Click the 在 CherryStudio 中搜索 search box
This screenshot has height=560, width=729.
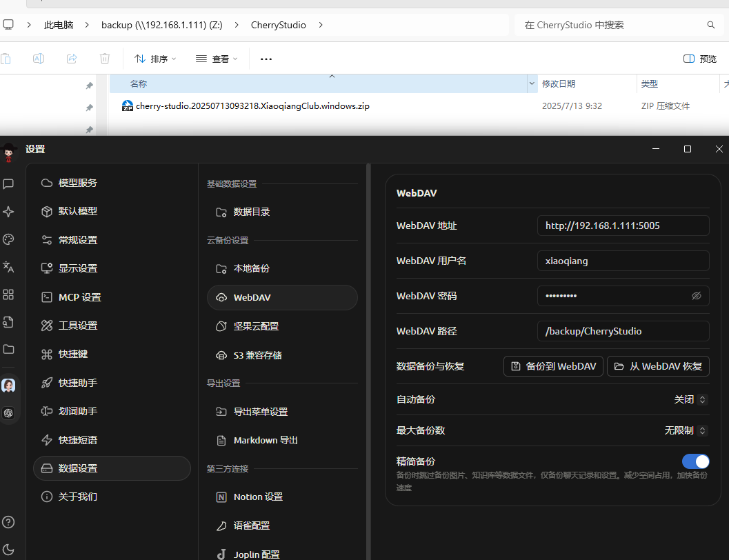point(619,25)
